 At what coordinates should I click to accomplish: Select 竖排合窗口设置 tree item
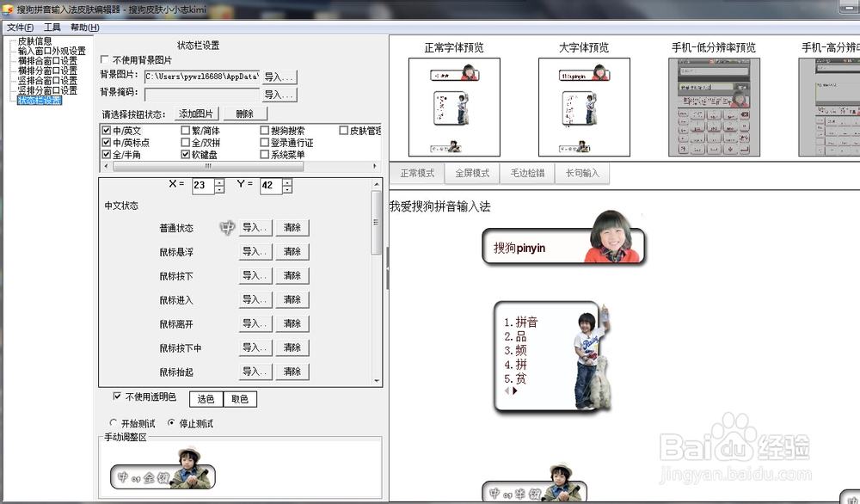click(47, 81)
